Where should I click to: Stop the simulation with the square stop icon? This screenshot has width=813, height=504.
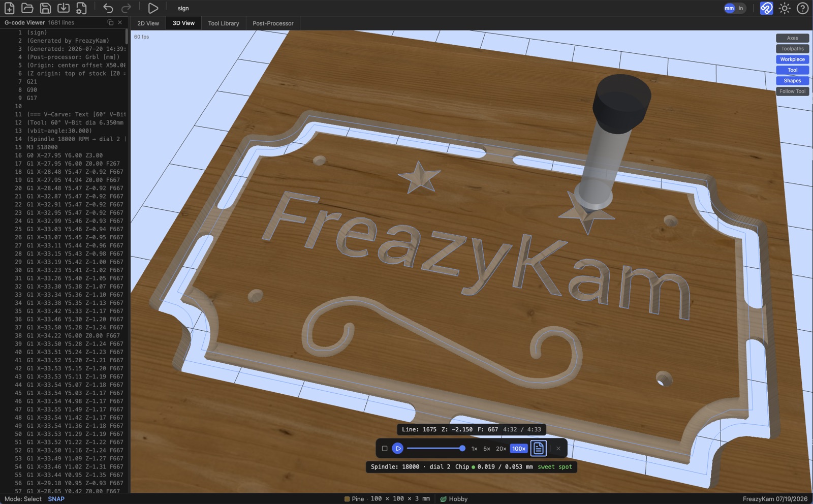click(385, 449)
